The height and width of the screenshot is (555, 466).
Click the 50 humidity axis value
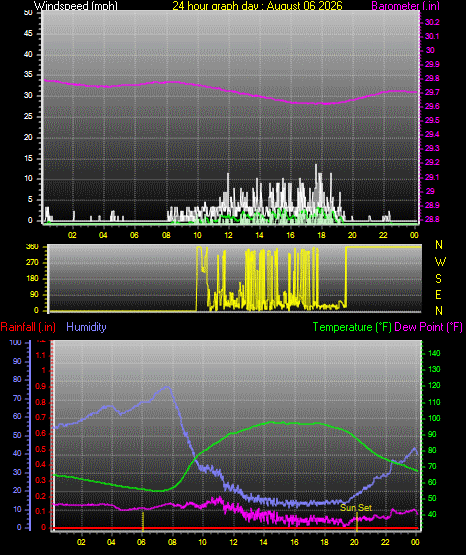(17, 435)
